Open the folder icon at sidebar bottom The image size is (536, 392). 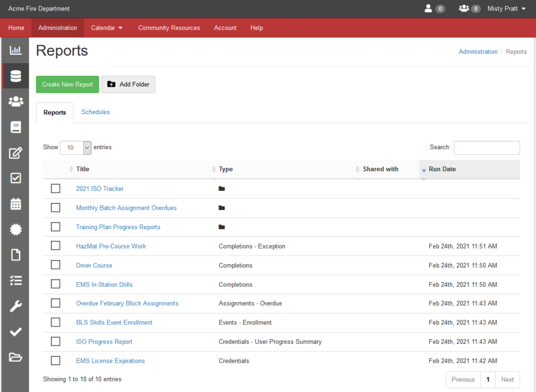[16, 357]
